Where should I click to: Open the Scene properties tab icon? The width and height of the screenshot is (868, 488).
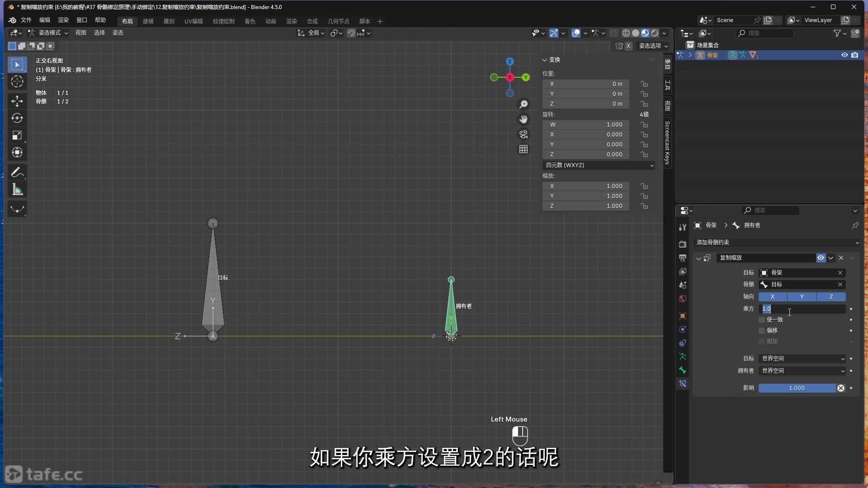point(683,285)
